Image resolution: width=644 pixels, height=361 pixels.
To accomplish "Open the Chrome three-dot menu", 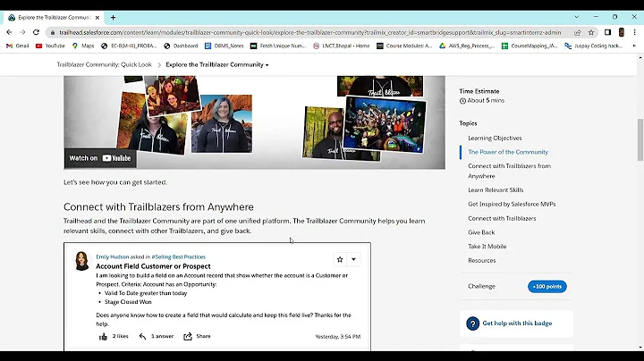I will [x=634, y=32].
